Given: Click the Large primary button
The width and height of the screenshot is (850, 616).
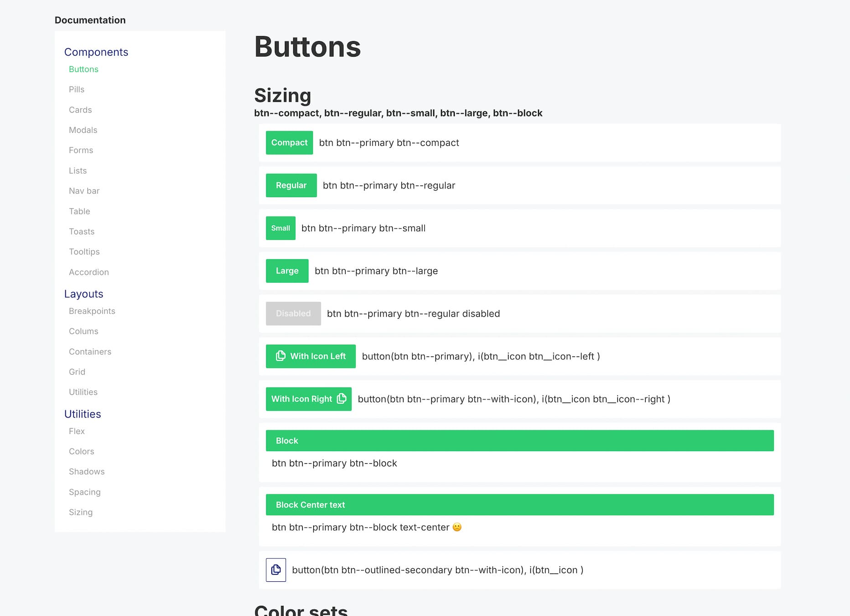Looking at the screenshot, I should (287, 271).
